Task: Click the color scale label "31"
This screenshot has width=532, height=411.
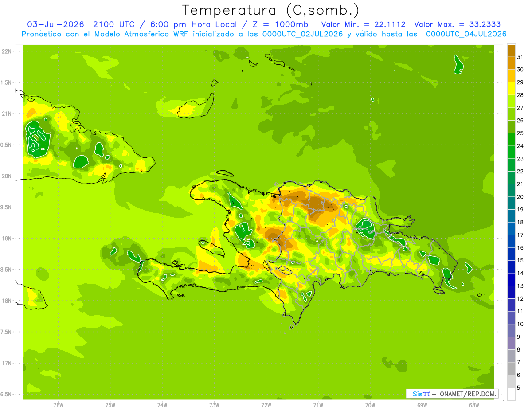Action: [520, 57]
